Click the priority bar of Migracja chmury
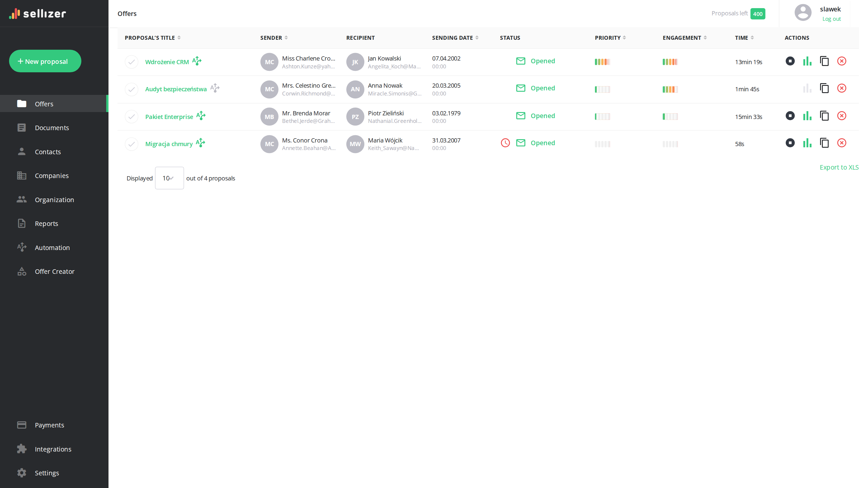The width and height of the screenshot is (868, 488). (602, 144)
